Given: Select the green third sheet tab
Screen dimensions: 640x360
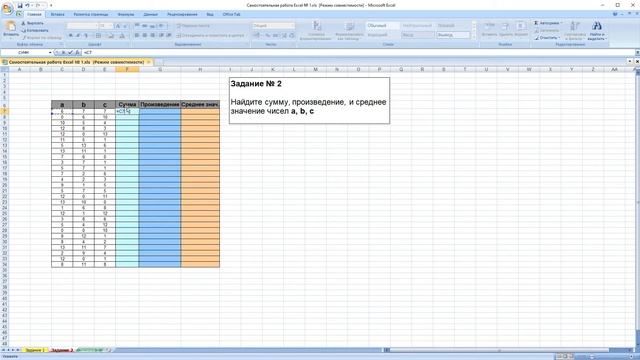Looking at the screenshot, I should pyautogui.click(x=91, y=350).
